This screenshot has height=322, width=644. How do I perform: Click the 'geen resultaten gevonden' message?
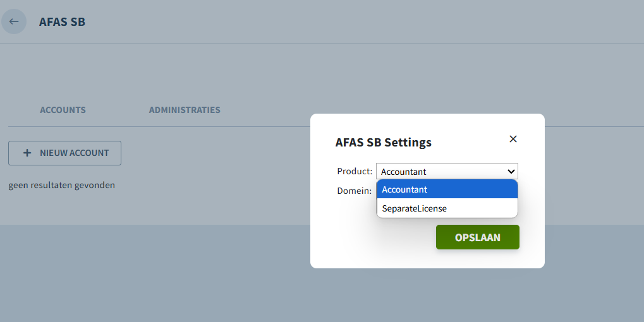pyautogui.click(x=61, y=185)
